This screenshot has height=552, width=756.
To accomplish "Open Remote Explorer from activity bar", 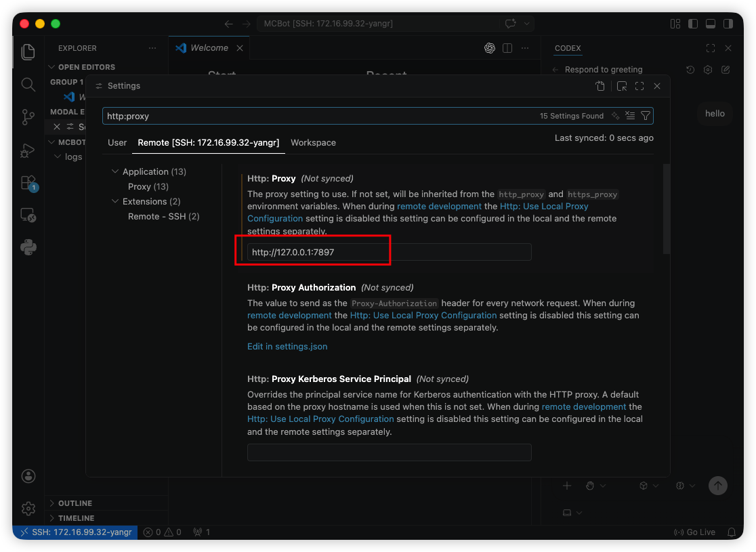I will point(28,215).
